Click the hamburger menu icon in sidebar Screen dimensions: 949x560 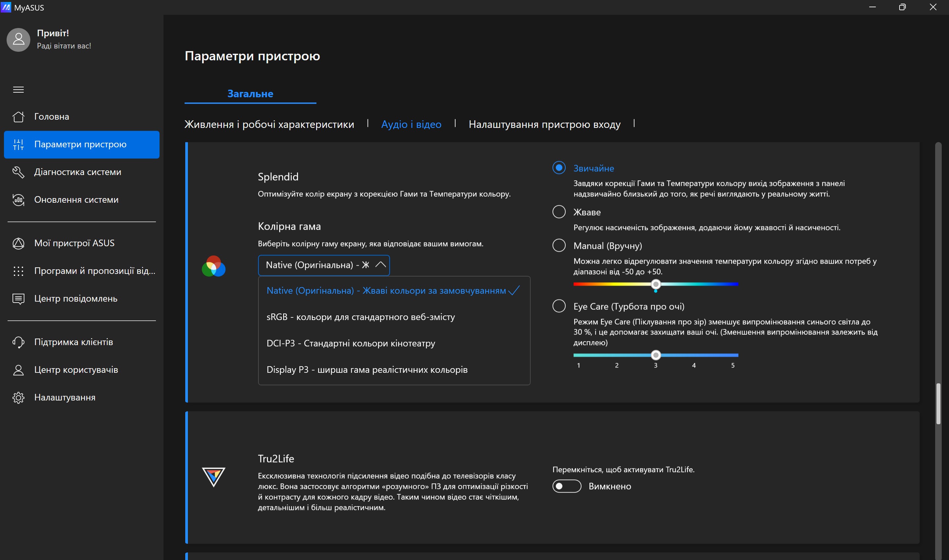point(18,89)
